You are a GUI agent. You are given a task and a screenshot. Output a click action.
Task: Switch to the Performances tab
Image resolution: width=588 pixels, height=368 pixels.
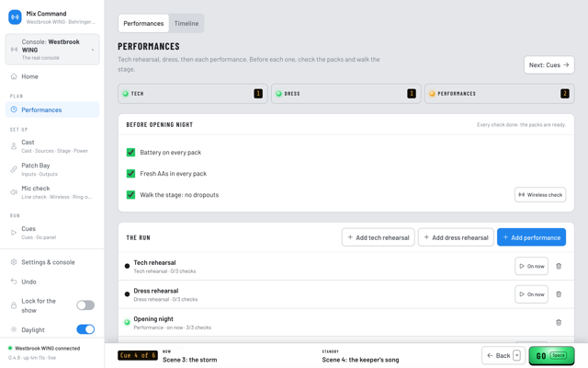[x=143, y=23]
